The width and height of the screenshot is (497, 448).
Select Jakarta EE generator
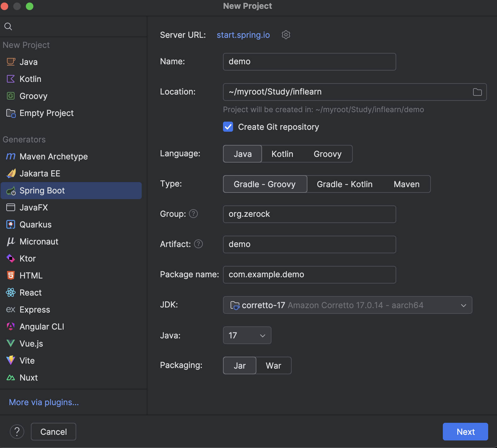pos(71,173)
